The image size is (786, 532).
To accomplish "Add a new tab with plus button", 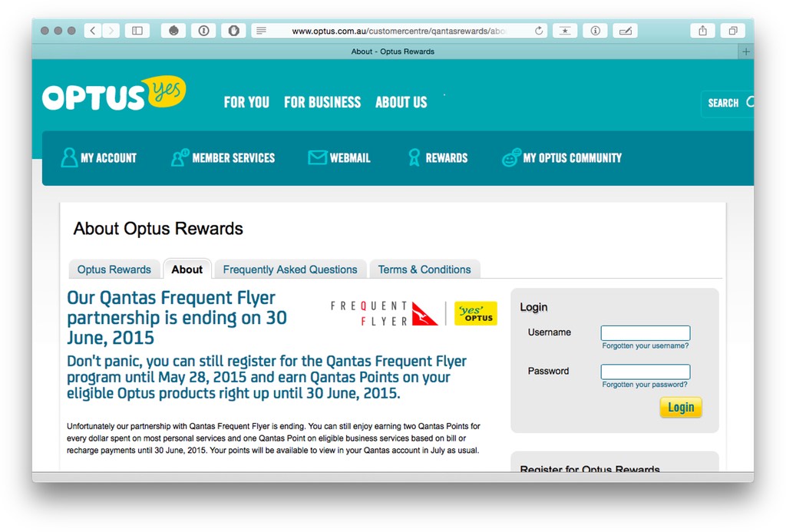I will 746,51.
